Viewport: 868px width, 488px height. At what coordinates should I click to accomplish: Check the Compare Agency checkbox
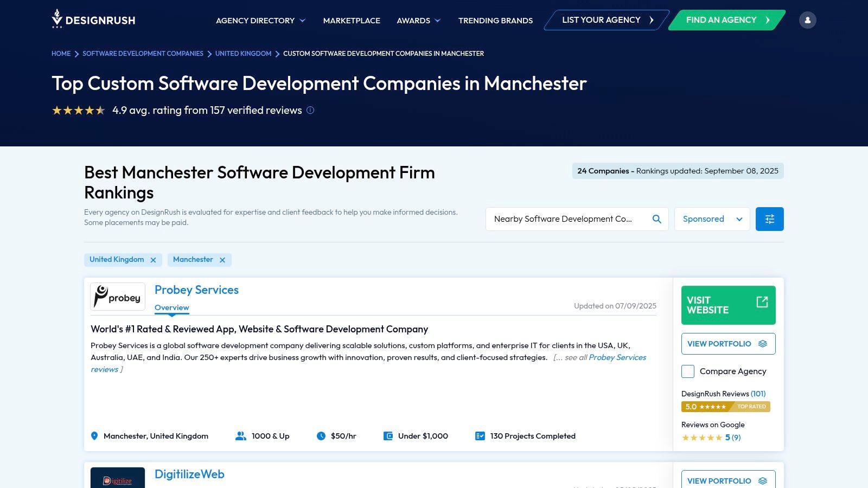click(x=688, y=371)
